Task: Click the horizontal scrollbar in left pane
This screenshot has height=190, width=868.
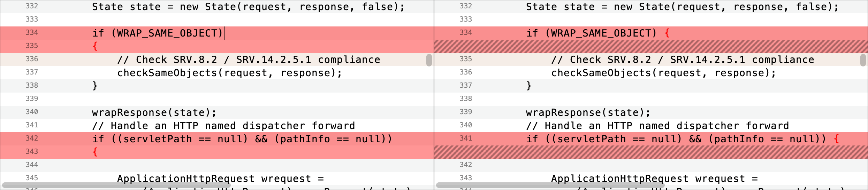Action: click(116, 185)
